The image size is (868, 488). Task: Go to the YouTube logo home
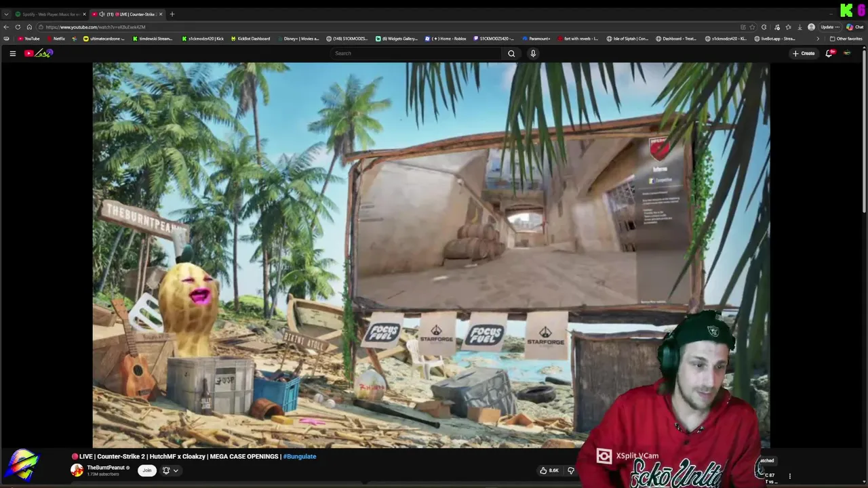(39, 54)
